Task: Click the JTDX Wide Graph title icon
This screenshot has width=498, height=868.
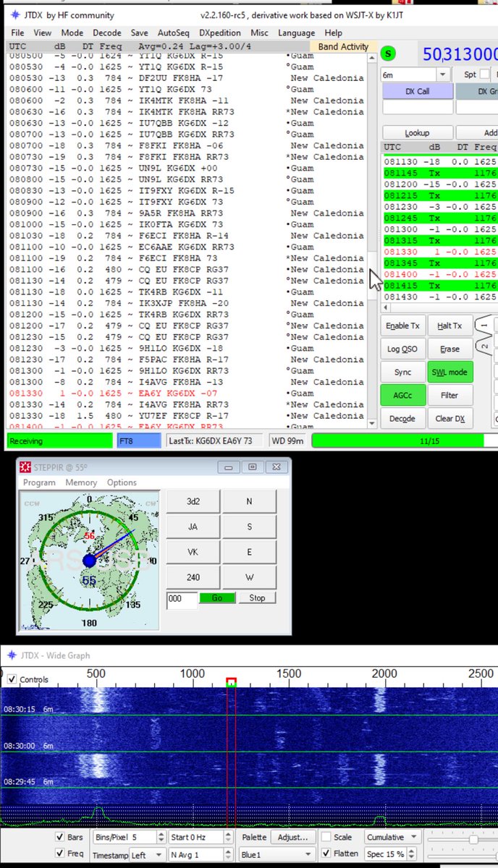Action: (12, 655)
